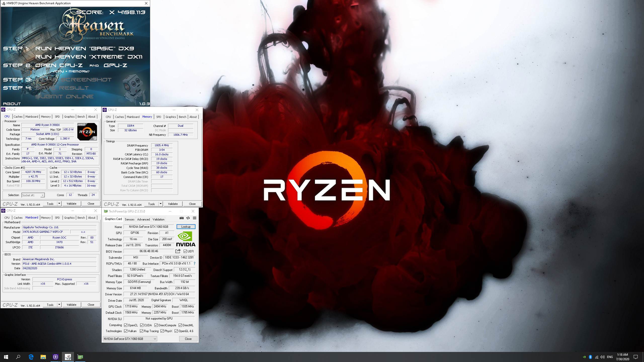Viewport: 644px width, 362px height.
Task: Switch to GPU-Z taskbar icon
Action: coord(80,357)
